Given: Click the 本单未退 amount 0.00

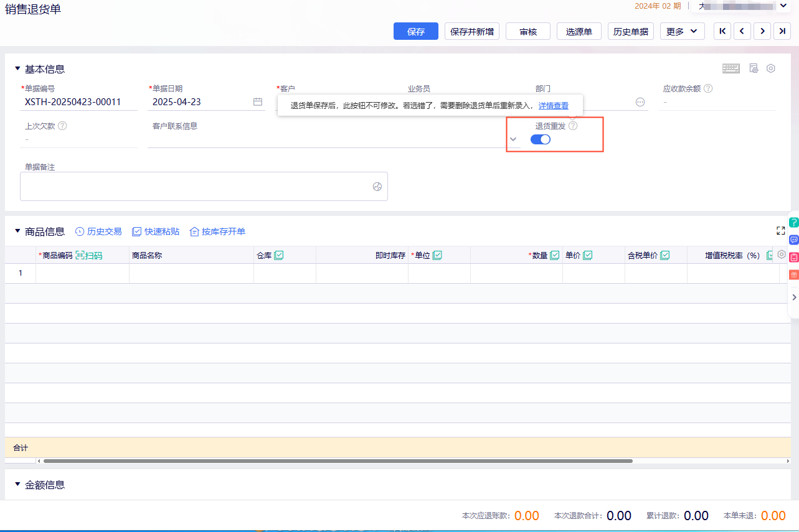Looking at the screenshot, I should point(773,516).
